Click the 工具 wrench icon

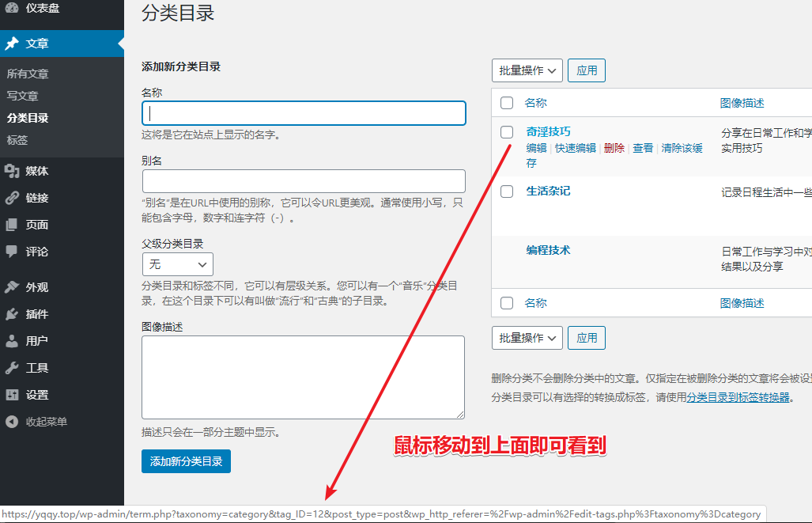12,368
